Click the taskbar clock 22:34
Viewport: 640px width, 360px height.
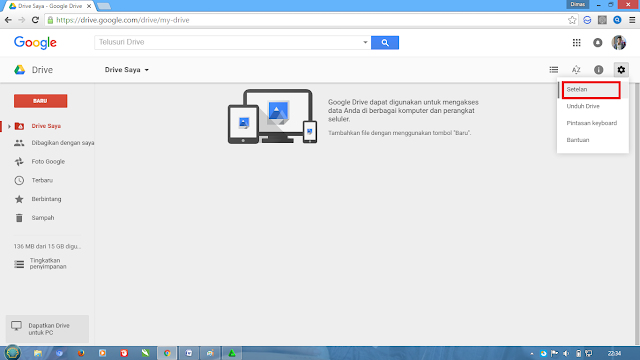tap(614, 353)
